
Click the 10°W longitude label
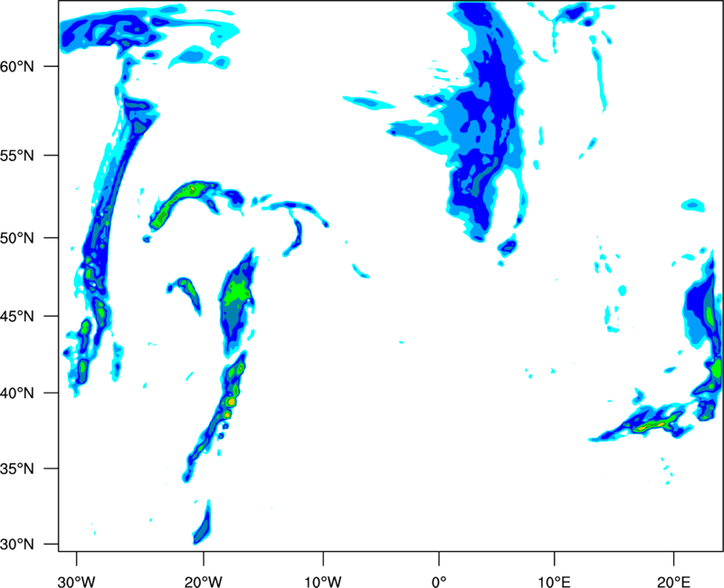(x=322, y=582)
